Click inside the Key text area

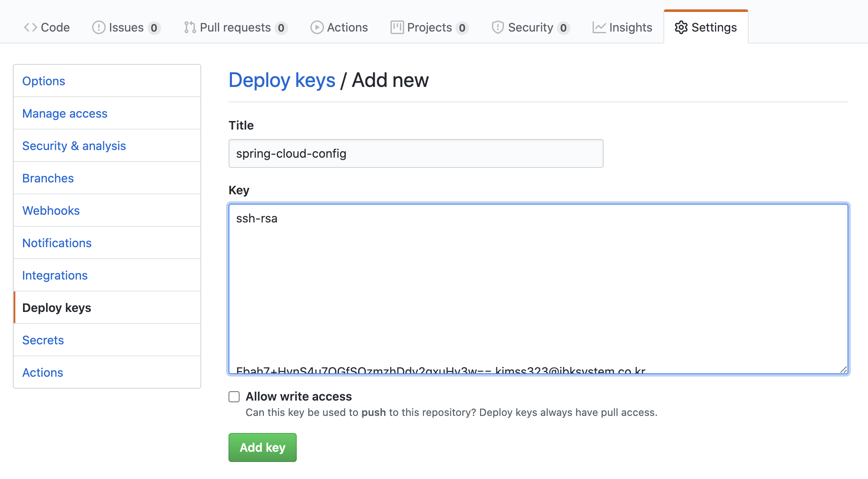[538, 289]
